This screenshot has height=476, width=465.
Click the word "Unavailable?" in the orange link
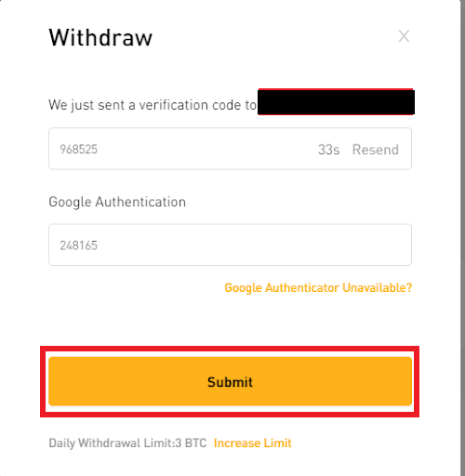pyautogui.click(x=378, y=288)
